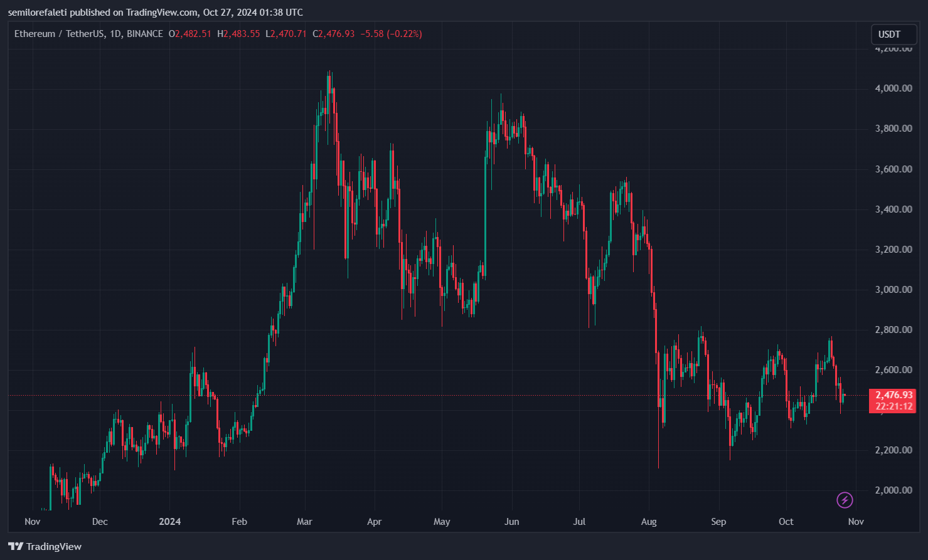Click the high value H2,483.55

(x=238, y=34)
